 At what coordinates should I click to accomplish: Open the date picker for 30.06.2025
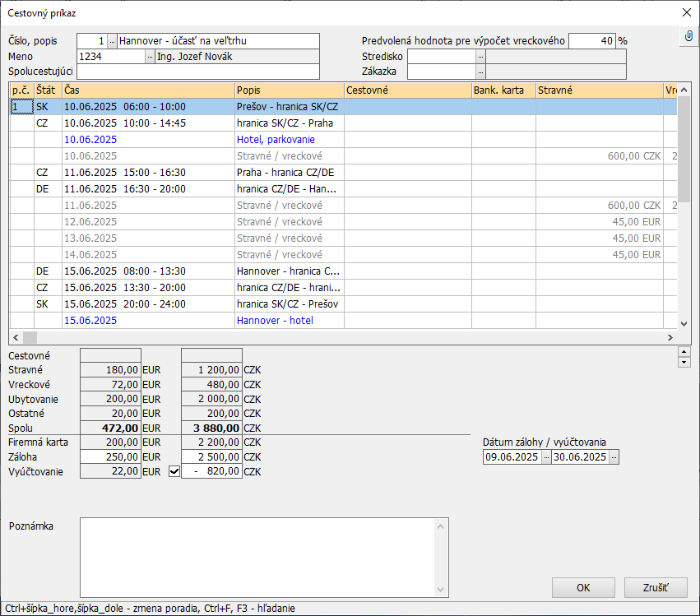[614, 457]
